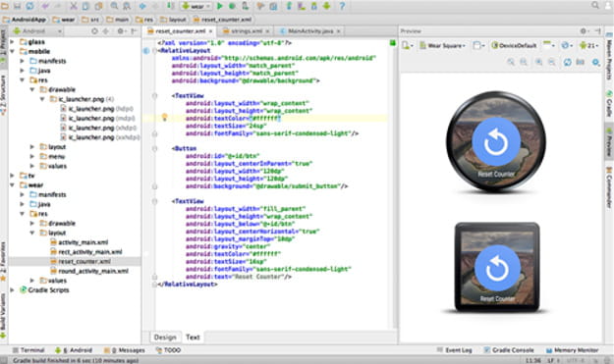Click the lightbulb quick-fix icon
Image resolution: width=614 pixels, height=364 pixels.
pos(164,117)
